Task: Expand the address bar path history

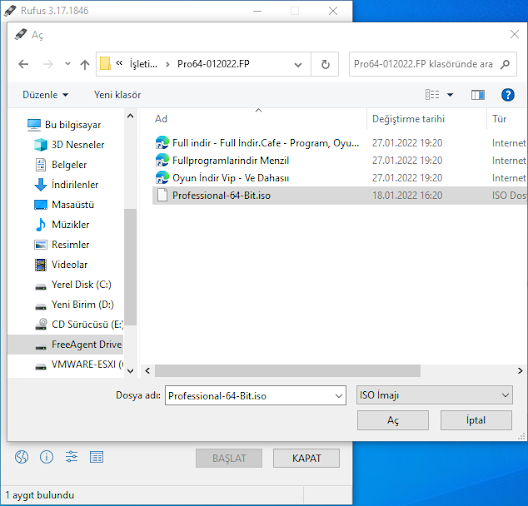Action: pyautogui.click(x=298, y=64)
